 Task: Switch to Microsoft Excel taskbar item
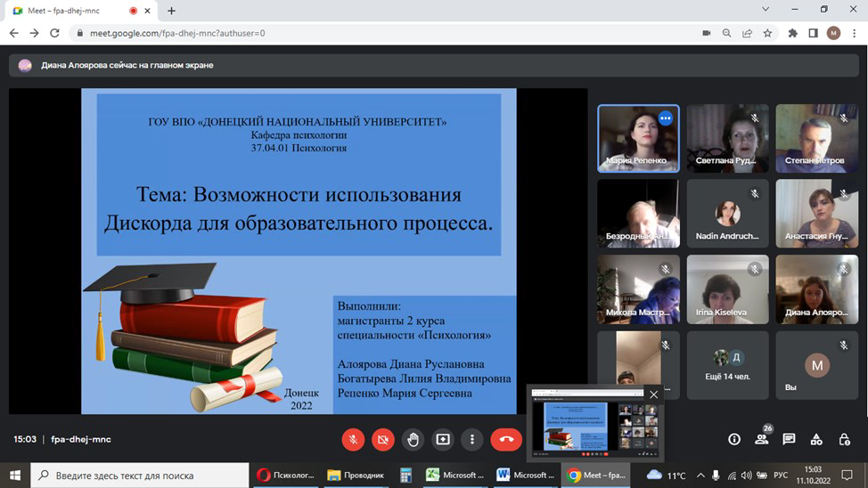point(455,476)
